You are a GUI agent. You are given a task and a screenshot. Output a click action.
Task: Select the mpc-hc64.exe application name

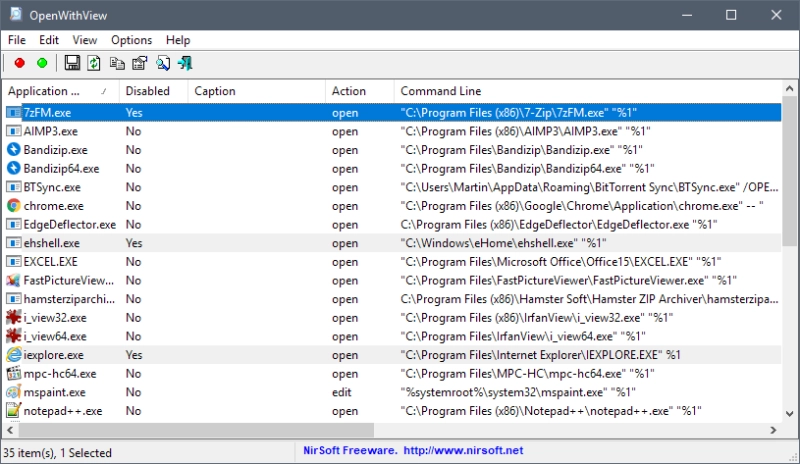pyautogui.click(x=60, y=373)
